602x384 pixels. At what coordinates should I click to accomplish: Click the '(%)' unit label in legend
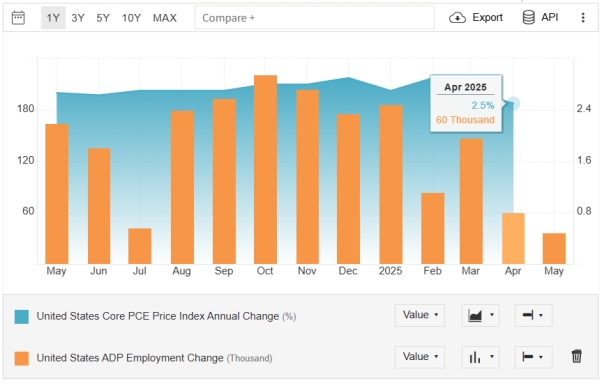[x=289, y=317]
